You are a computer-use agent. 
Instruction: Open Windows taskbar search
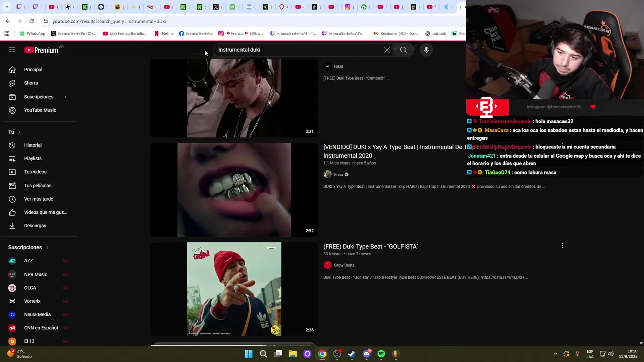click(263, 354)
